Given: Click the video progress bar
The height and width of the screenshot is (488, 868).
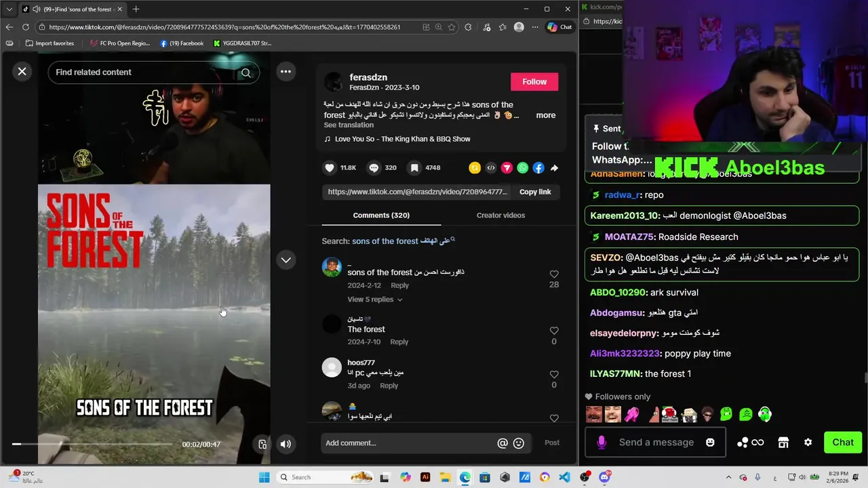Looking at the screenshot, I should click(92, 444).
